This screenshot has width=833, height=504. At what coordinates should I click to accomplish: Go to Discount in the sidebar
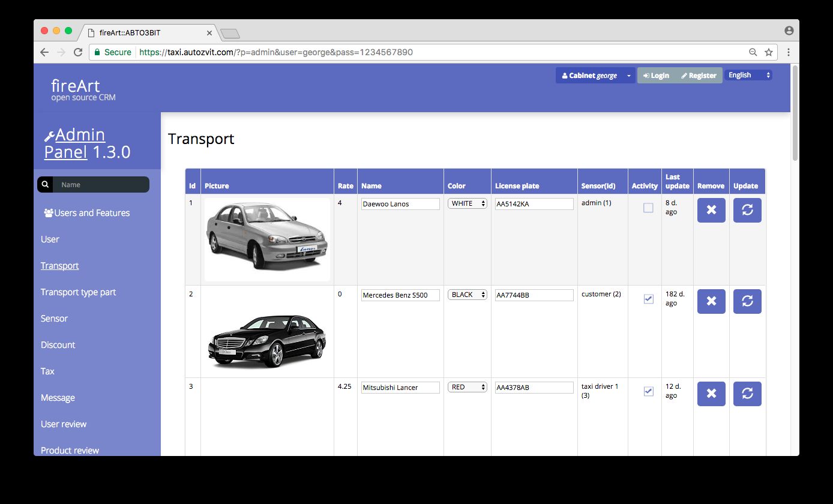tap(58, 345)
